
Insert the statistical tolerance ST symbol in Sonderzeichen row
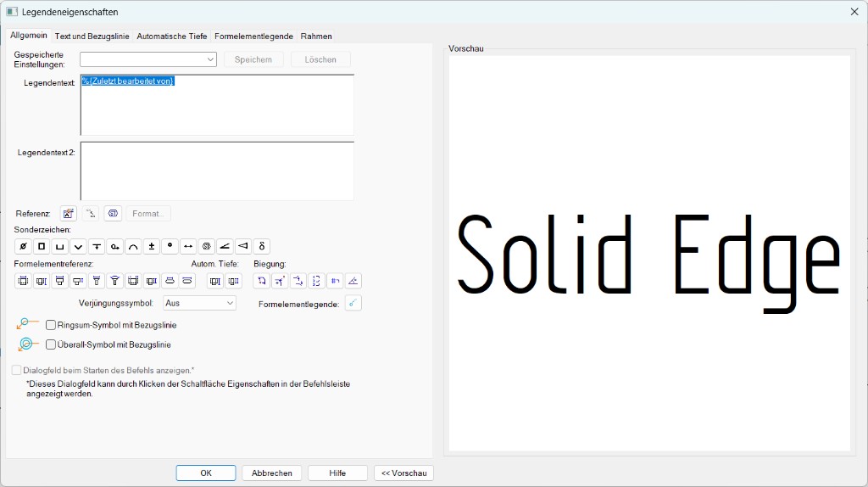(207, 246)
